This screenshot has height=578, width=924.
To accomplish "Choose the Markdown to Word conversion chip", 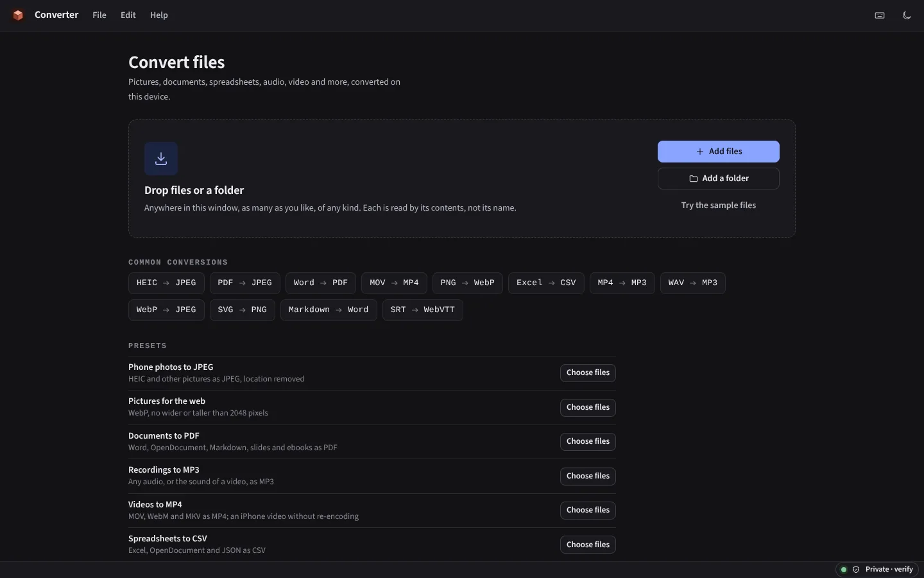I will 329,310.
